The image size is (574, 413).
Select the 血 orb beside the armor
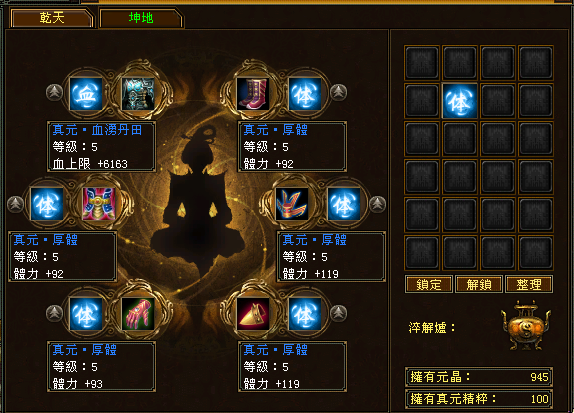tap(86, 93)
